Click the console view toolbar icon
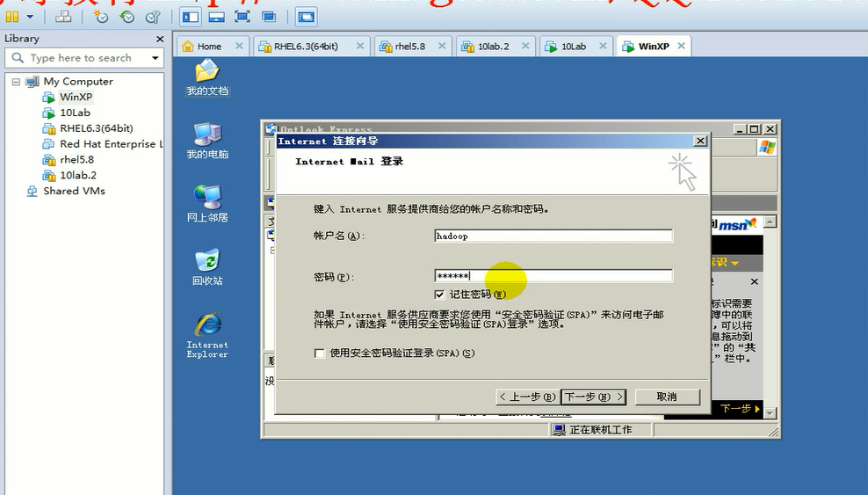This screenshot has width=868, height=495. pos(306,18)
